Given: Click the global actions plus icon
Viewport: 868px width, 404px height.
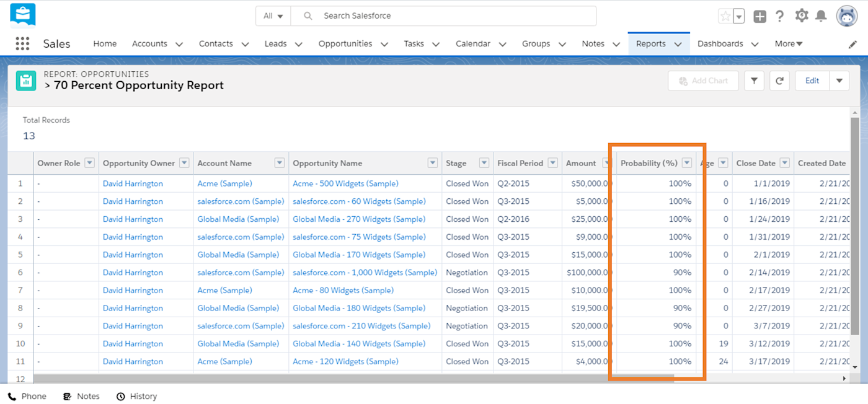Looking at the screenshot, I should coord(759,17).
